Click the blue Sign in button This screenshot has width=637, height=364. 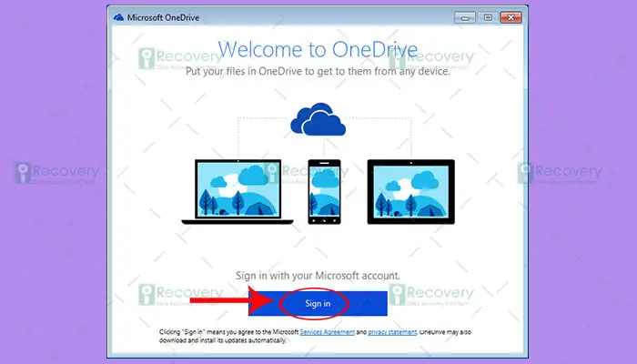tap(318, 303)
